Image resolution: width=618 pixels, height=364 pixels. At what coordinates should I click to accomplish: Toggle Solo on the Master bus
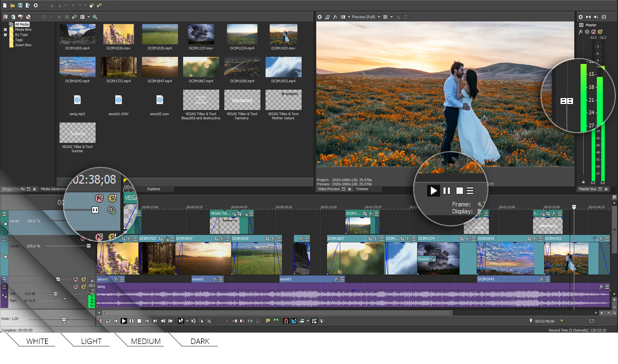(x=600, y=32)
